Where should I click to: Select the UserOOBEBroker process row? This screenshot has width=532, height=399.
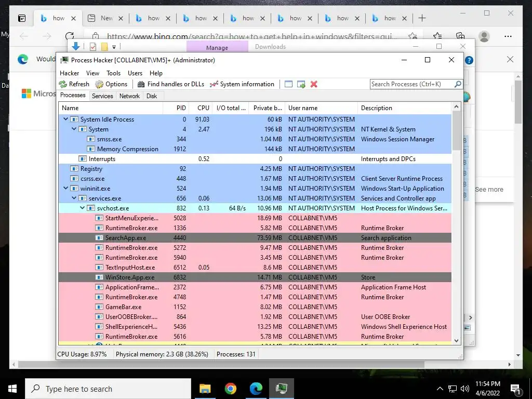coord(255,317)
